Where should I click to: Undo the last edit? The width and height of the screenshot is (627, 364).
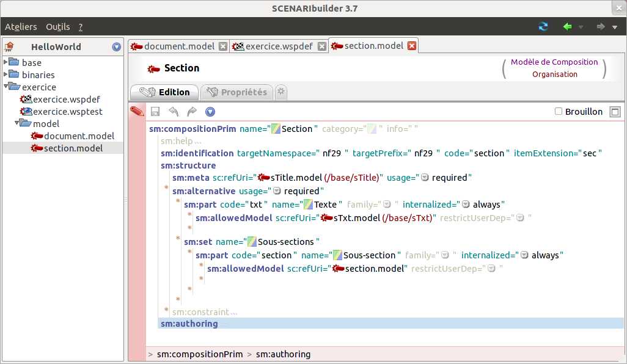[174, 112]
